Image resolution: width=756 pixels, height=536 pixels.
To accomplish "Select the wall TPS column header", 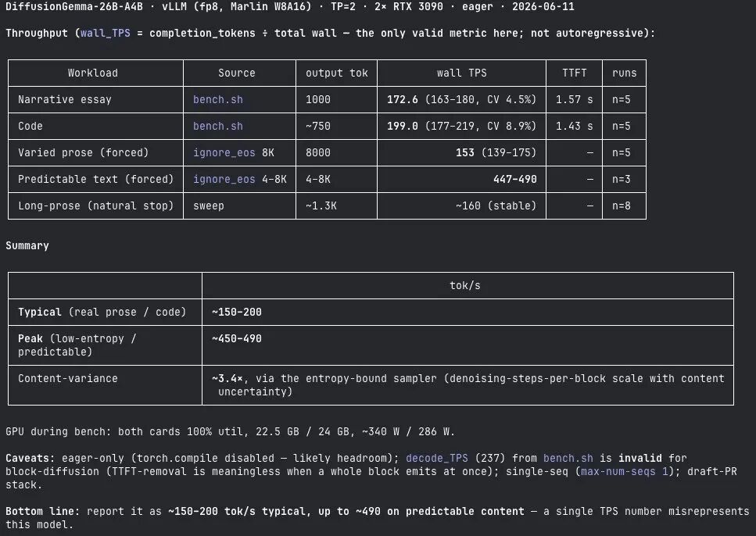I will point(461,73).
